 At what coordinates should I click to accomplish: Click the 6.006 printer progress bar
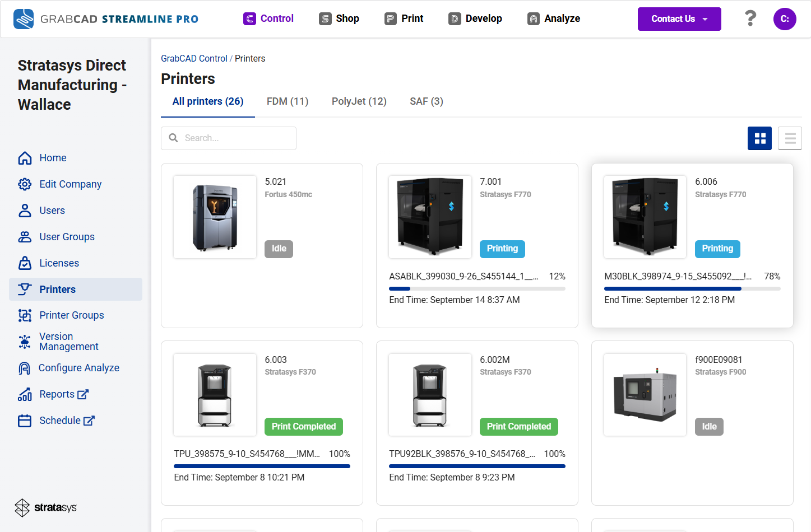(x=692, y=288)
